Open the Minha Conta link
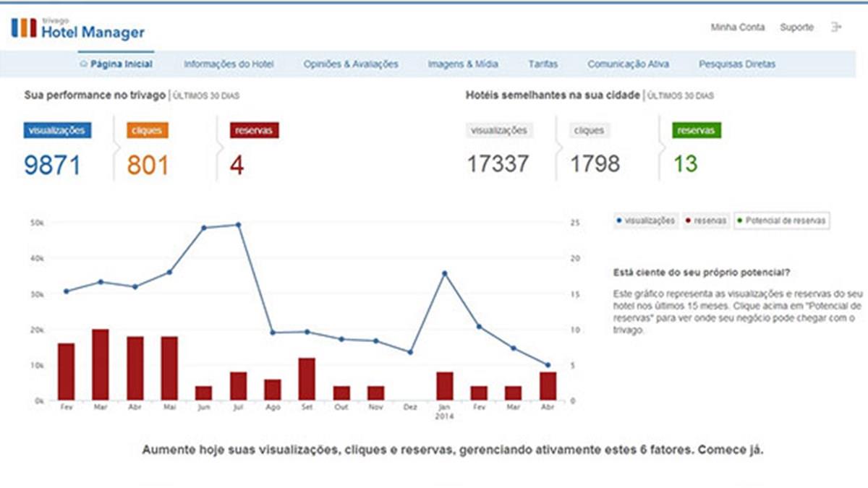The height and width of the screenshot is (488, 868). [737, 27]
